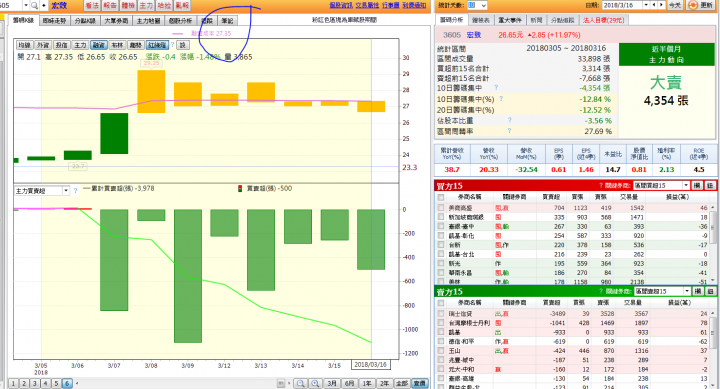
Task: Open the statistic days (統計天數) dropdown
Action: coord(483,5)
